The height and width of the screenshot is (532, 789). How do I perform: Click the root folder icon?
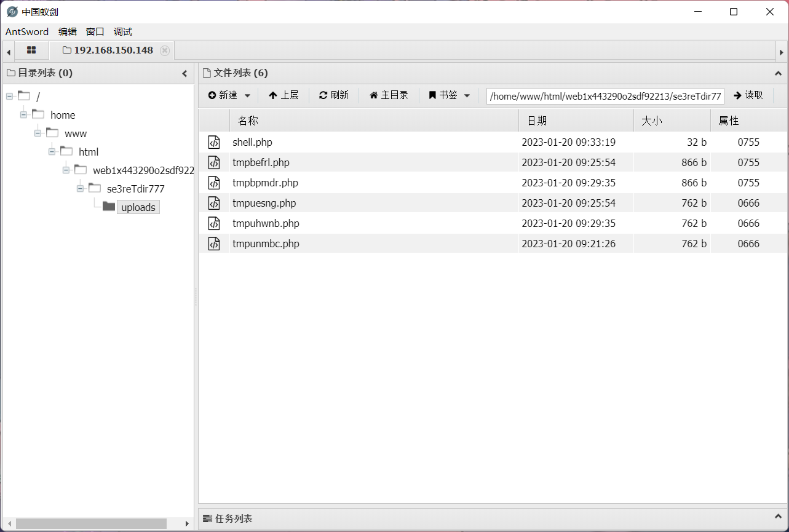pyautogui.click(x=24, y=96)
